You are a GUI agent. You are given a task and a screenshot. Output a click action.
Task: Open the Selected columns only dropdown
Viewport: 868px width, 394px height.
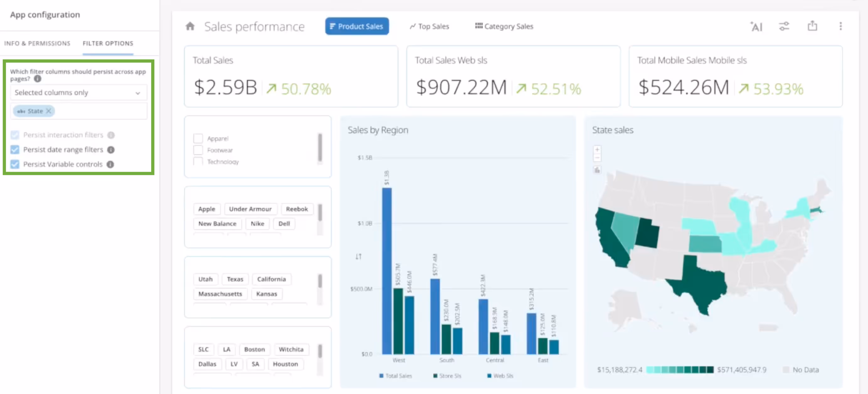click(x=78, y=92)
